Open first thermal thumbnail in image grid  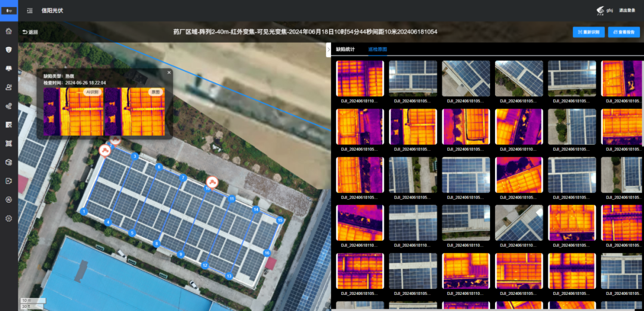click(x=360, y=78)
